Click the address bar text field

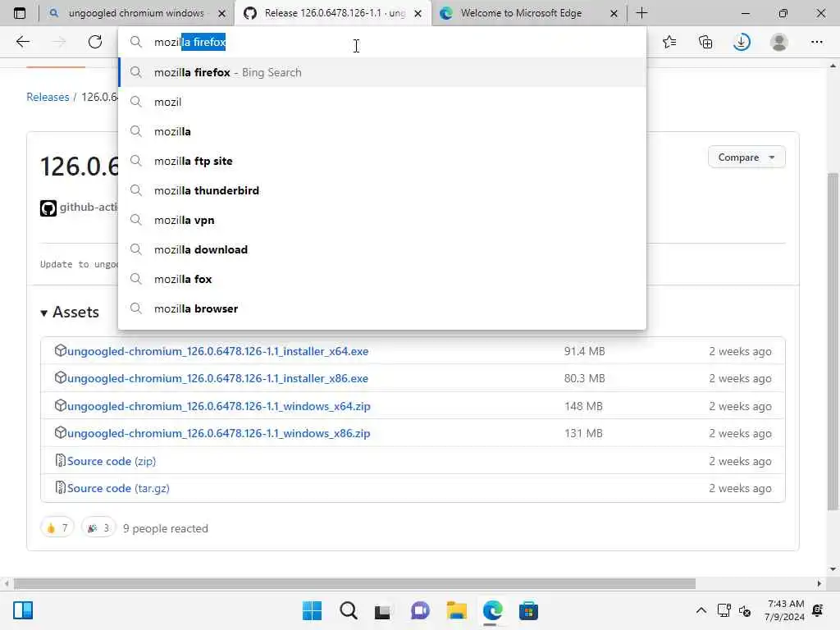(381, 42)
